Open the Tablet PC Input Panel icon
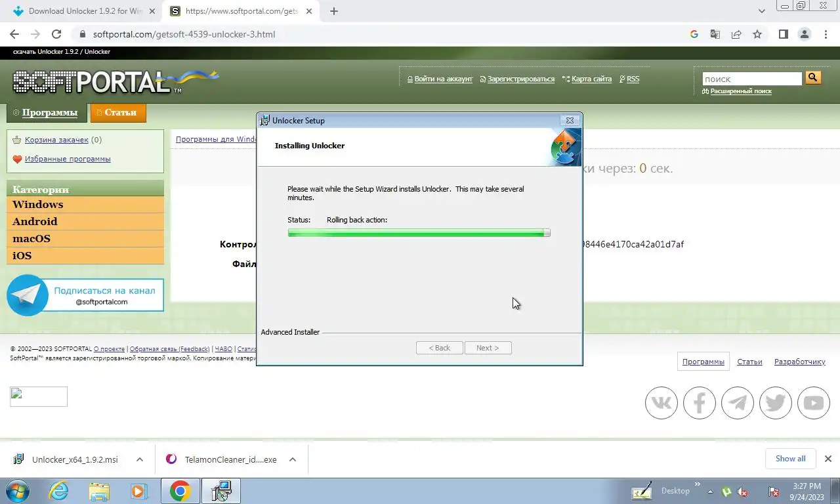Image resolution: width=840 pixels, height=504 pixels. 641,491
